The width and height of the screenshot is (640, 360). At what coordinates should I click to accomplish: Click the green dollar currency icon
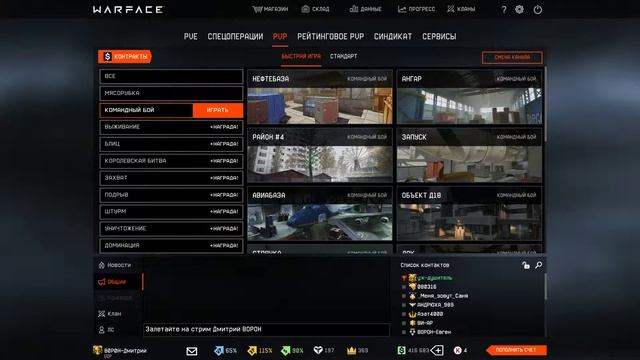tap(401, 350)
